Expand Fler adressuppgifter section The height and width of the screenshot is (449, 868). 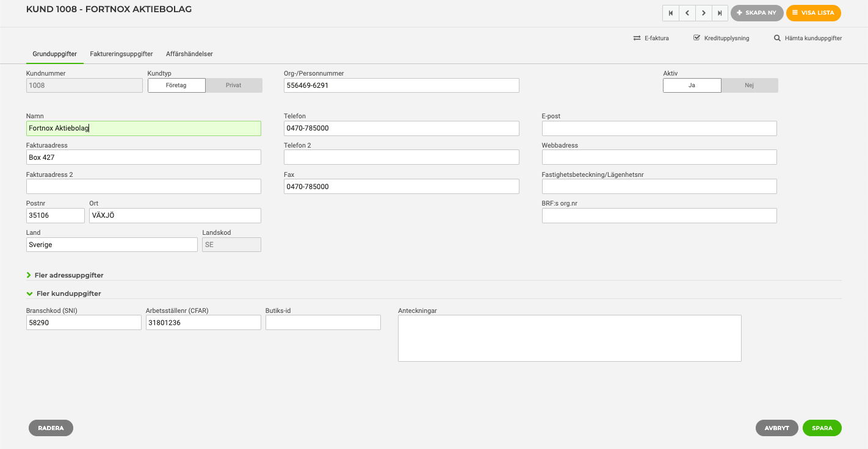(x=65, y=276)
